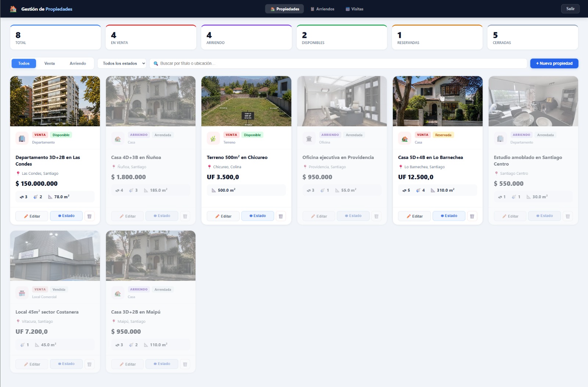The height and width of the screenshot is (387, 588).
Task: Edit the Terreno 500m² en Chicureo listing
Action: coord(223,216)
